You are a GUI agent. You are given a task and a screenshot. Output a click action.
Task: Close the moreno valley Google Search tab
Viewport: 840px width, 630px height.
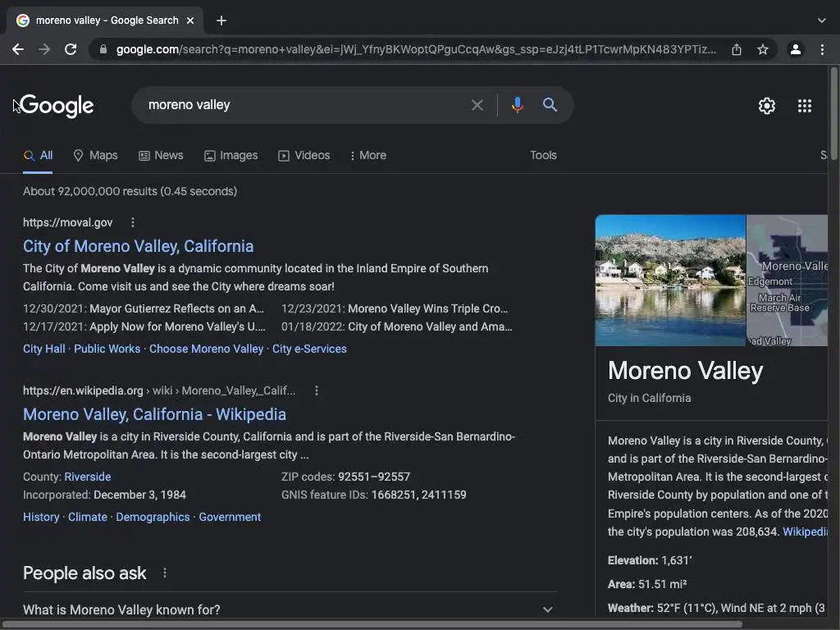click(190, 21)
